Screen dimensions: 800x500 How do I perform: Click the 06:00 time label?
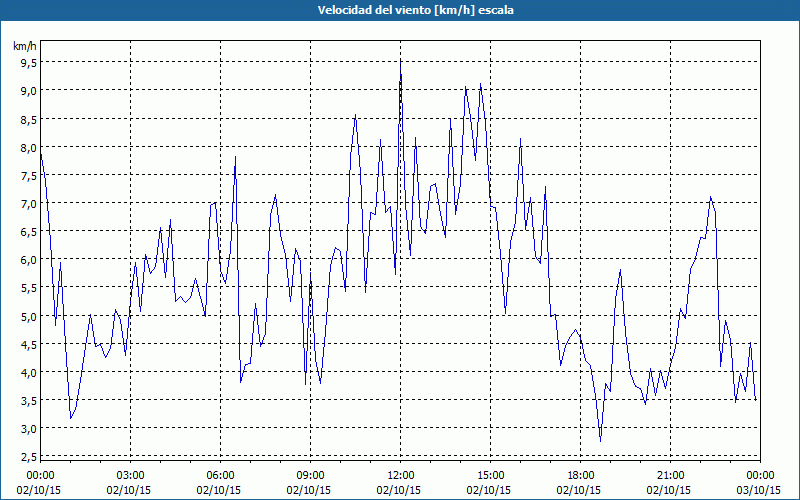pyautogui.click(x=220, y=476)
